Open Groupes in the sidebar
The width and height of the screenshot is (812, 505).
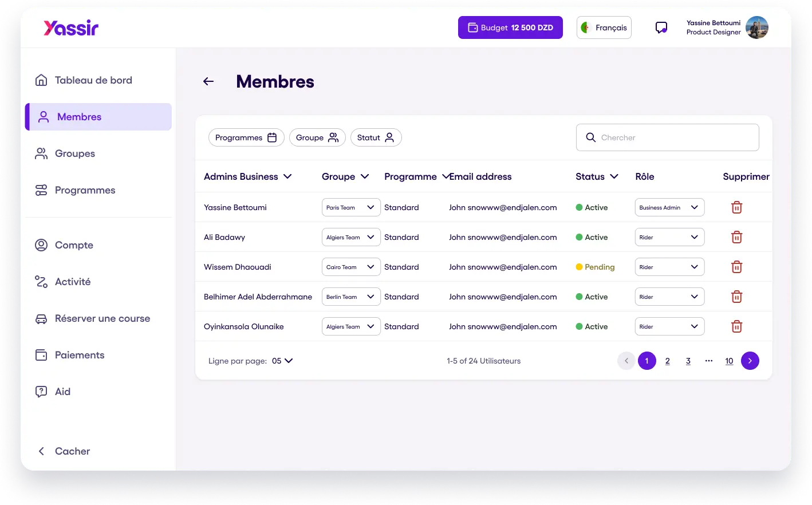(65, 153)
